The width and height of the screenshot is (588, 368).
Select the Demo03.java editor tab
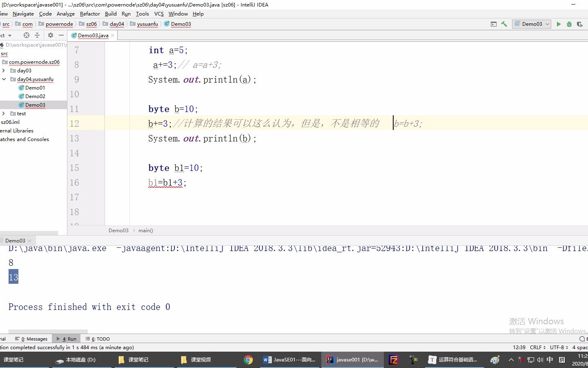(93, 36)
